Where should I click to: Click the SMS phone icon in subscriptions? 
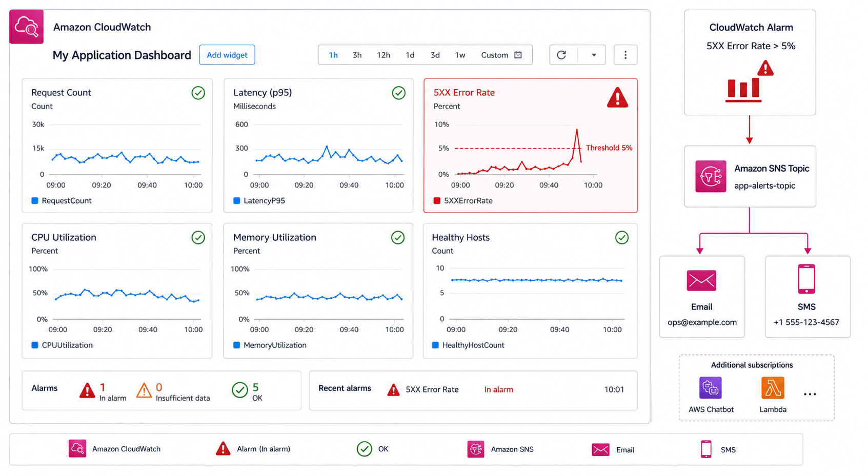click(806, 279)
